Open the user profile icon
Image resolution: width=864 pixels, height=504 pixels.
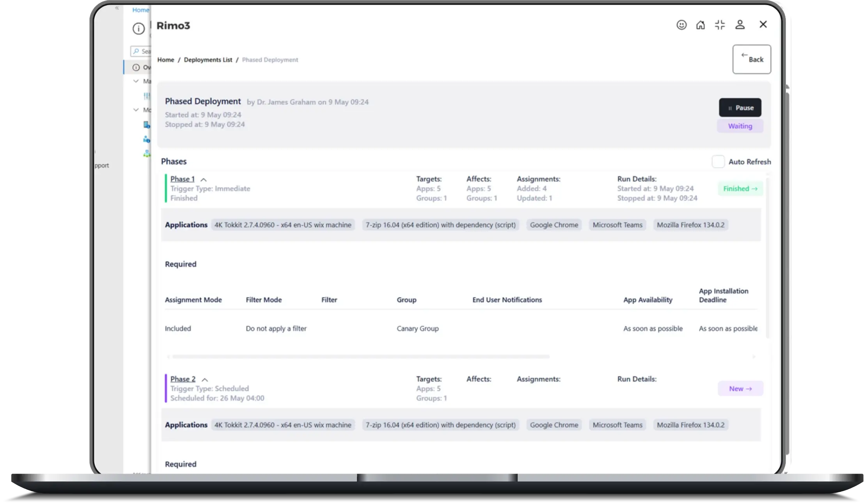[740, 25]
